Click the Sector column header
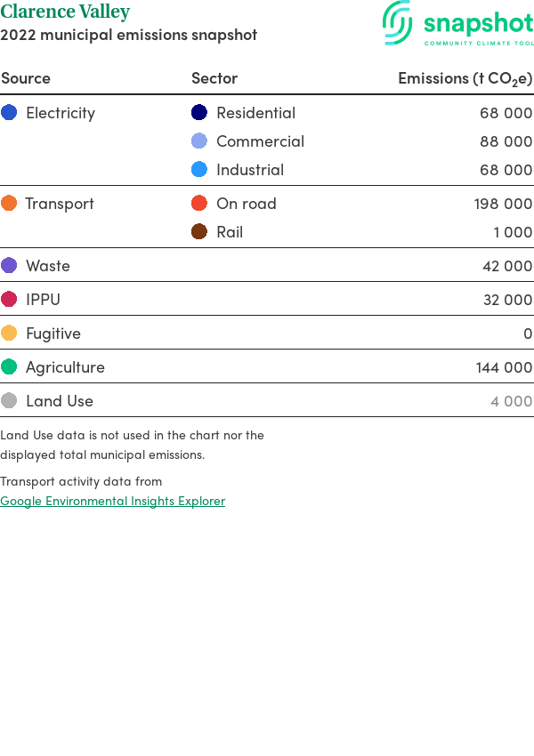 coord(214,78)
